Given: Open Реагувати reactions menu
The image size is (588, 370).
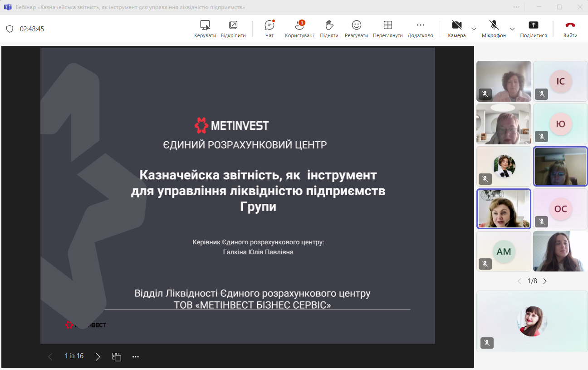Looking at the screenshot, I should click(x=356, y=29).
